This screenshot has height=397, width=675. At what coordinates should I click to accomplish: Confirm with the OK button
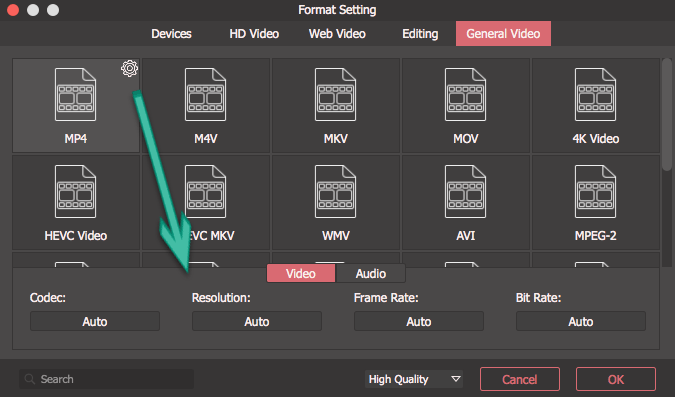tap(616, 379)
